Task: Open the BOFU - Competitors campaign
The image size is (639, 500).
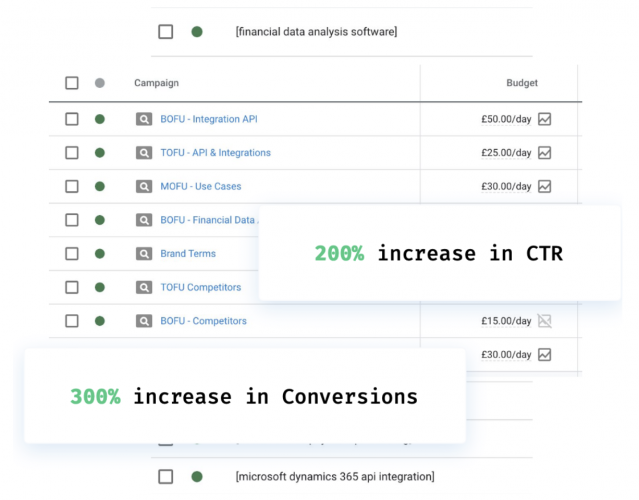Action: 203,321
